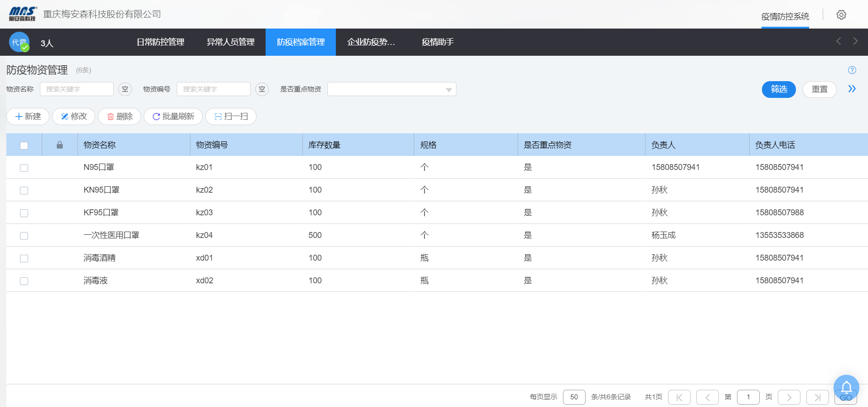Image resolution: width=868 pixels, height=407 pixels.
Task: Open the settings gear icon
Action: click(841, 15)
